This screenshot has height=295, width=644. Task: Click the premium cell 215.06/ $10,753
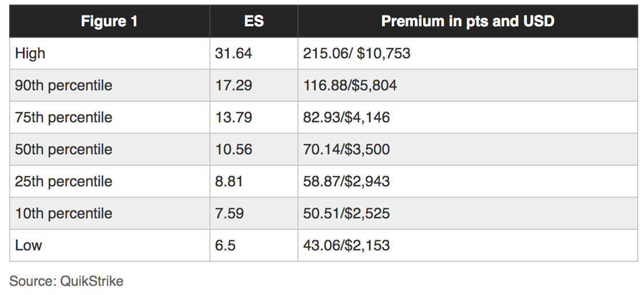coord(357,54)
